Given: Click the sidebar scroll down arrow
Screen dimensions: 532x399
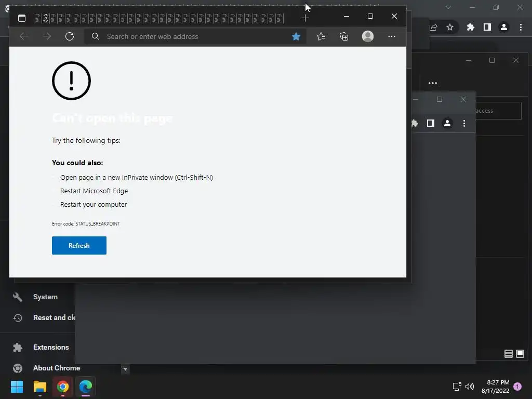Looking at the screenshot, I should [x=125, y=369].
